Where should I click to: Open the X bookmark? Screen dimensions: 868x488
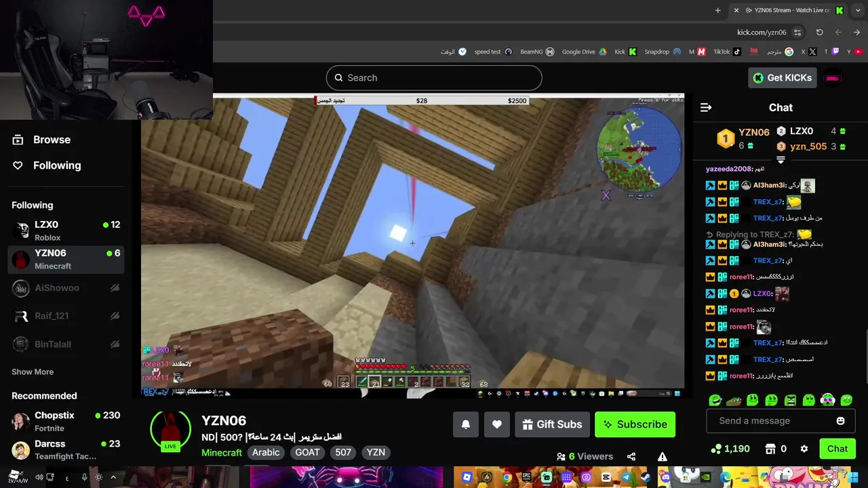click(x=808, y=52)
